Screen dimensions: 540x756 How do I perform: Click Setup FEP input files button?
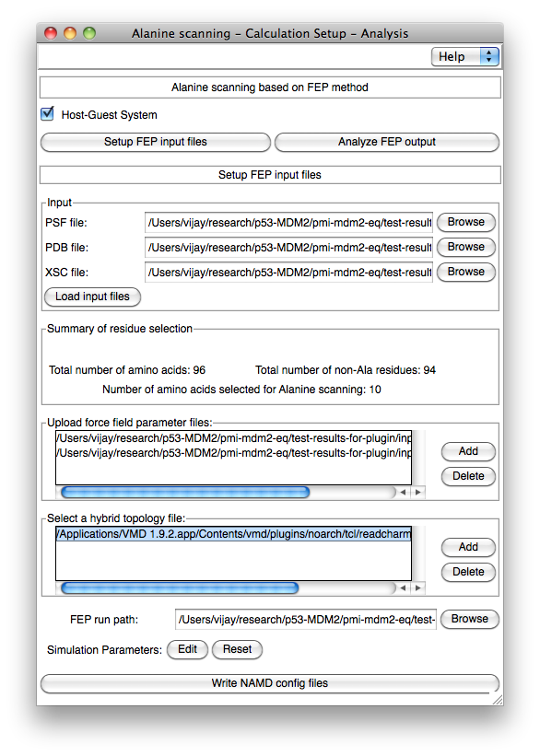156,142
